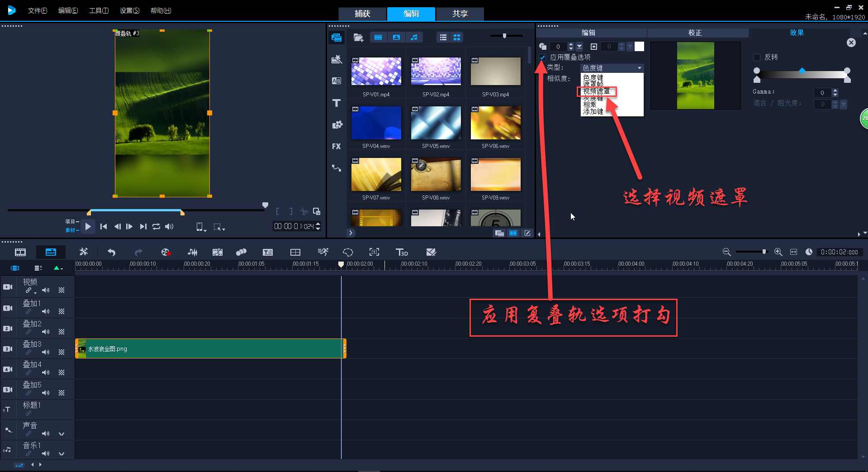
Task: Open the pan and zoom tool
Action: (x=375, y=252)
